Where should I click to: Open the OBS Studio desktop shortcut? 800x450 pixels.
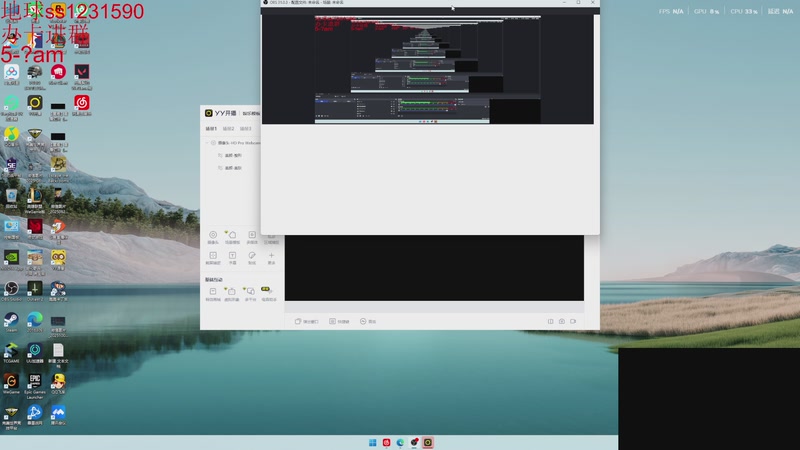[11, 291]
